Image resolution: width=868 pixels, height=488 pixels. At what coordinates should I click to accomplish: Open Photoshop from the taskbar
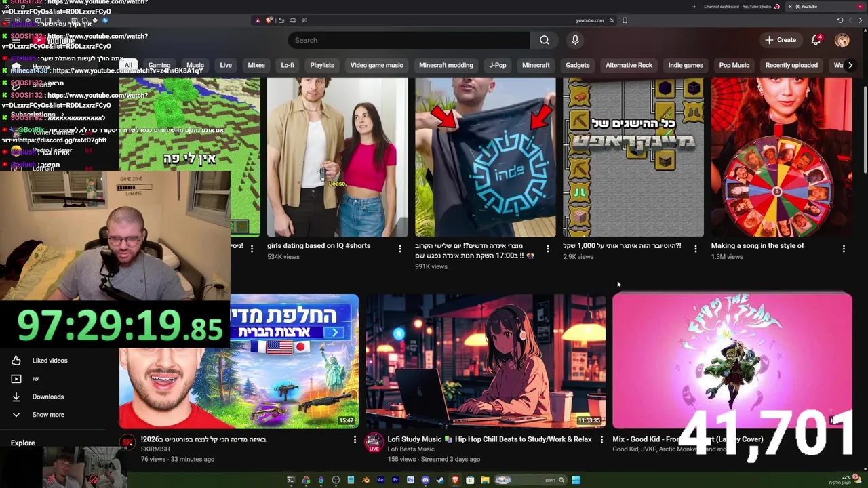pos(410,480)
